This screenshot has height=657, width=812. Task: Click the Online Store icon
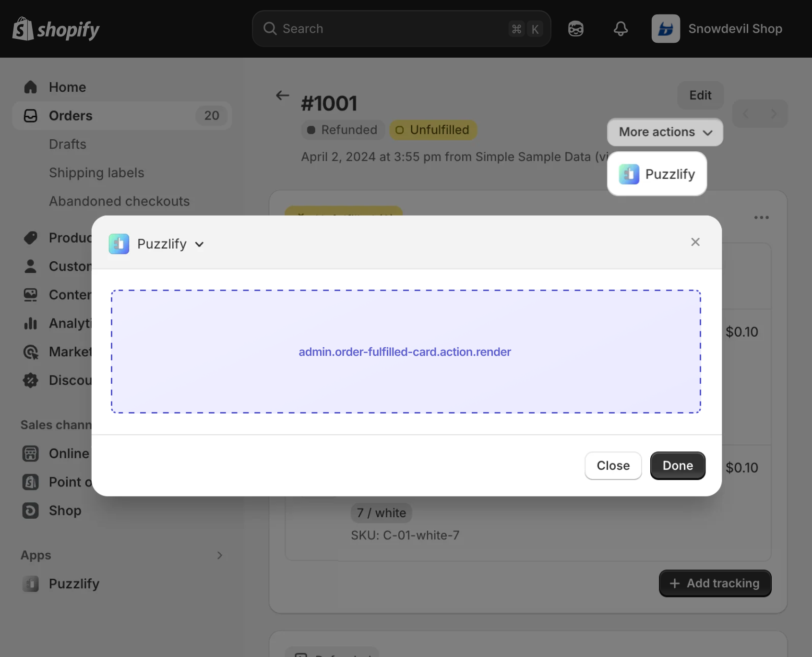[31, 453]
